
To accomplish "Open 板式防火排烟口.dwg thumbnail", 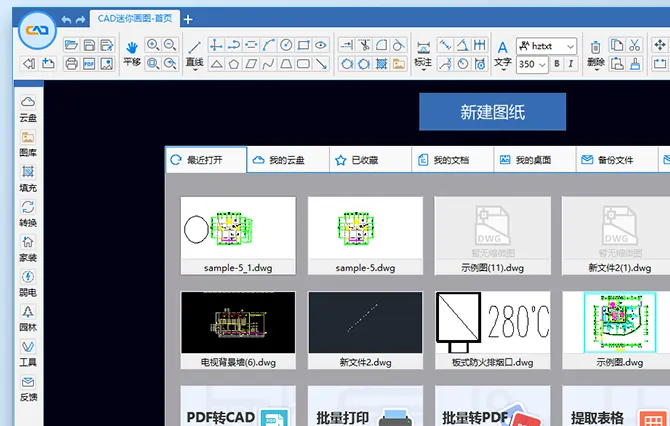I will 493,330.
